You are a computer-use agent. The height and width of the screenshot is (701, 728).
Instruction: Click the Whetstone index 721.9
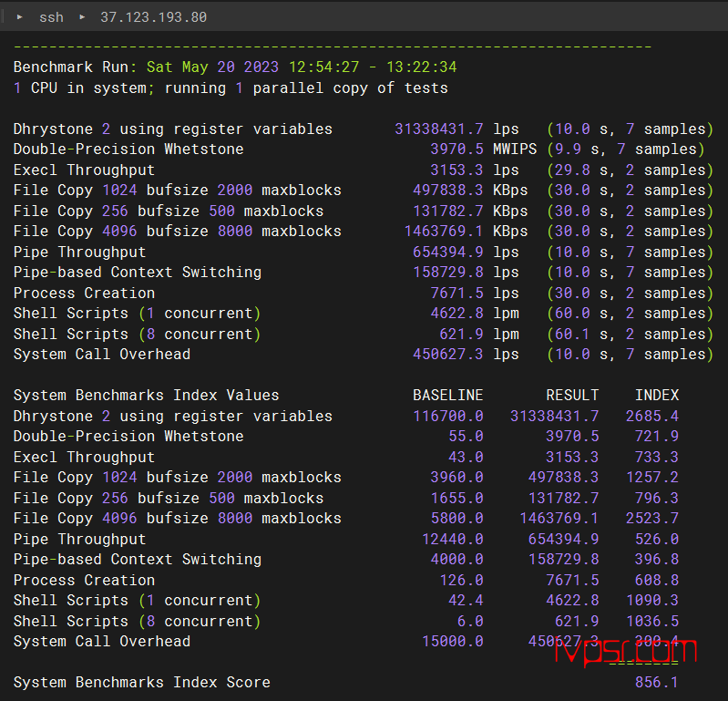coord(657,437)
